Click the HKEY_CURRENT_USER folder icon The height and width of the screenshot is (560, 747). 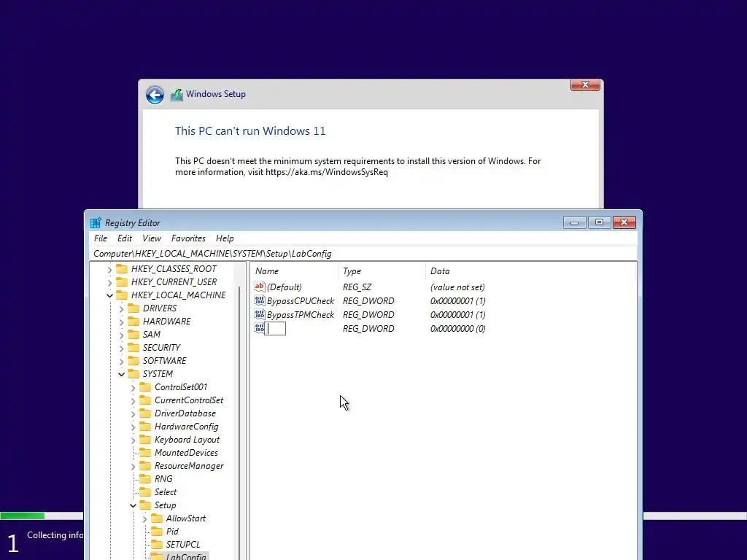(122, 282)
